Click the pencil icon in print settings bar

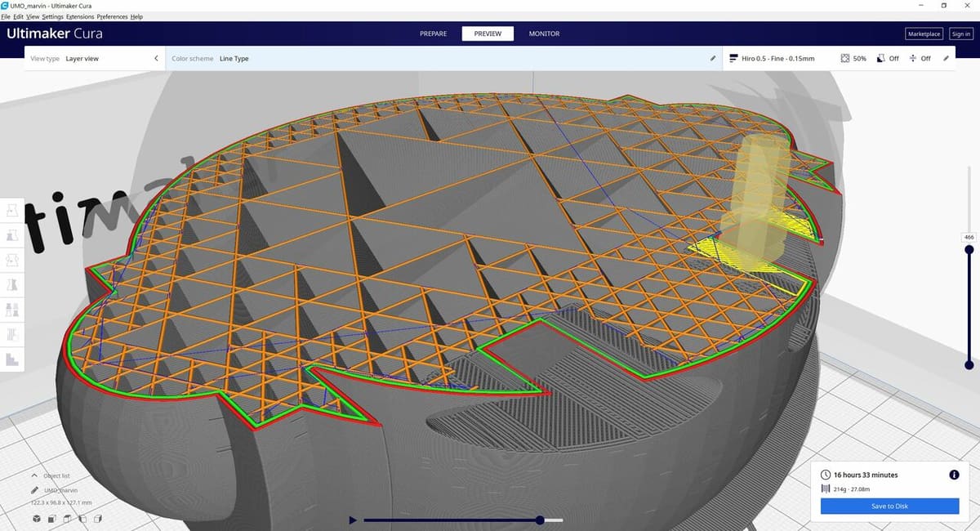pos(947,59)
